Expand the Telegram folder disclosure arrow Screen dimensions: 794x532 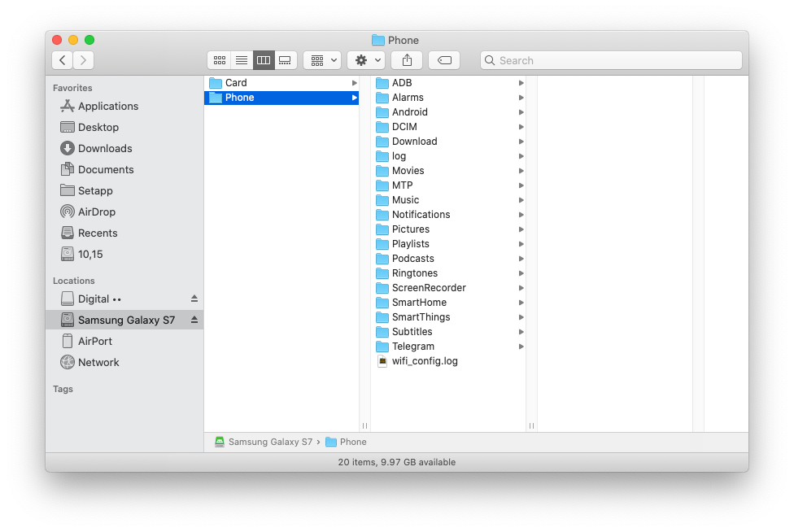click(521, 347)
